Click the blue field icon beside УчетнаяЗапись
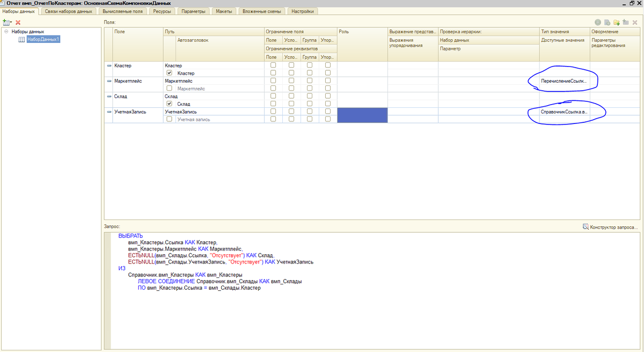The height and width of the screenshot is (352, 644). tap(109, 112)
